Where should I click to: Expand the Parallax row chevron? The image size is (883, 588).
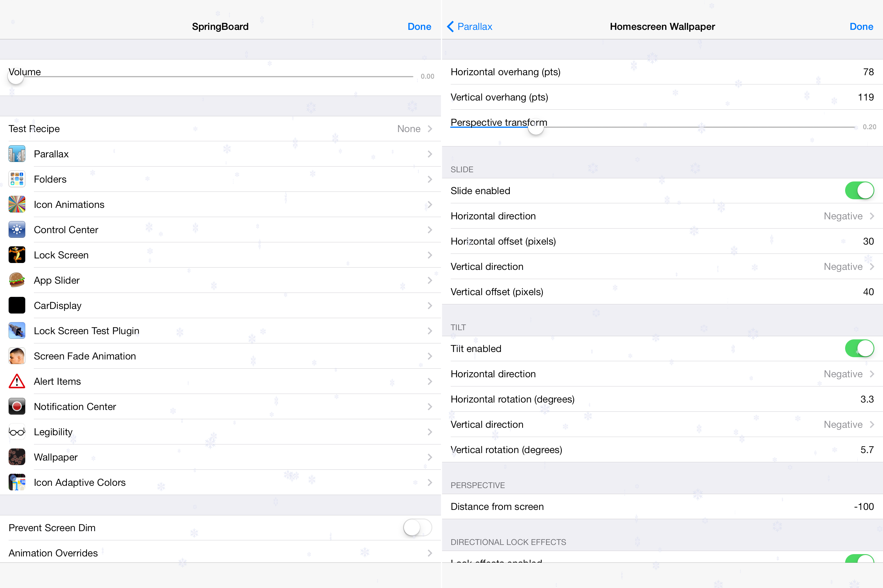(x=430, y=154)
